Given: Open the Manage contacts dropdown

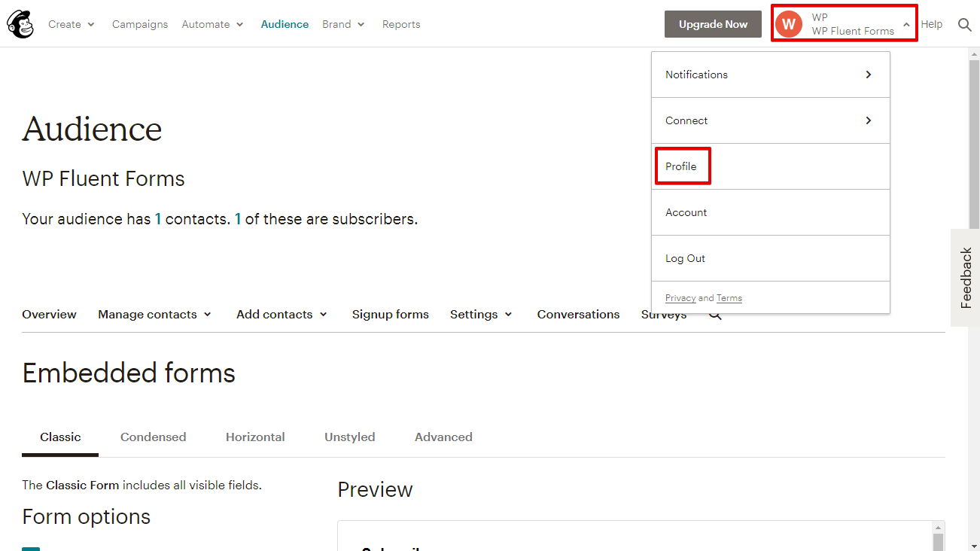Looking at the screenshot, I should (155, 315).
